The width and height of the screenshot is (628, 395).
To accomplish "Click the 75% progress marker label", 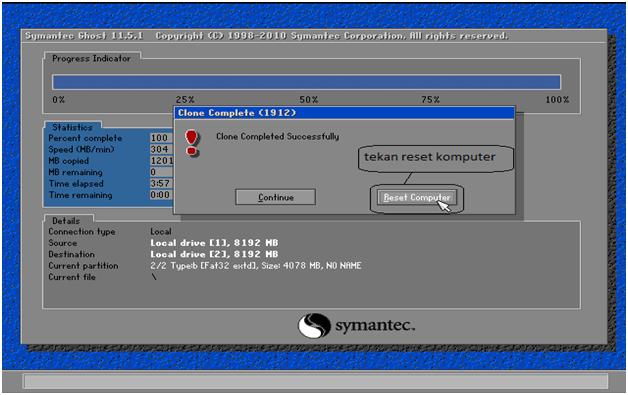I will click(431, 100).
